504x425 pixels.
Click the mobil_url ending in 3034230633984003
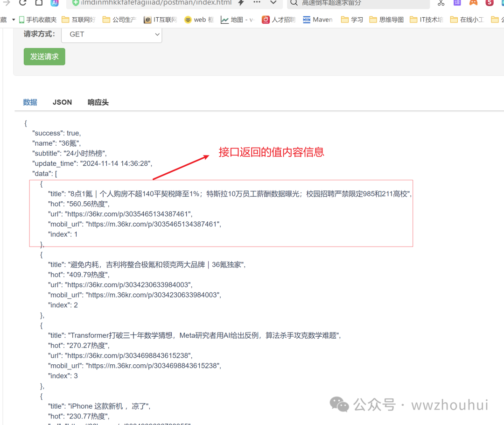coord(135,295)
